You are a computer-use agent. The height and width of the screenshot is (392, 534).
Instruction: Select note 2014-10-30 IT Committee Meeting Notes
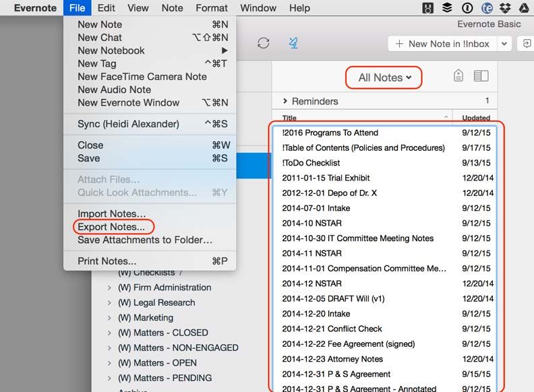[385, 238]
